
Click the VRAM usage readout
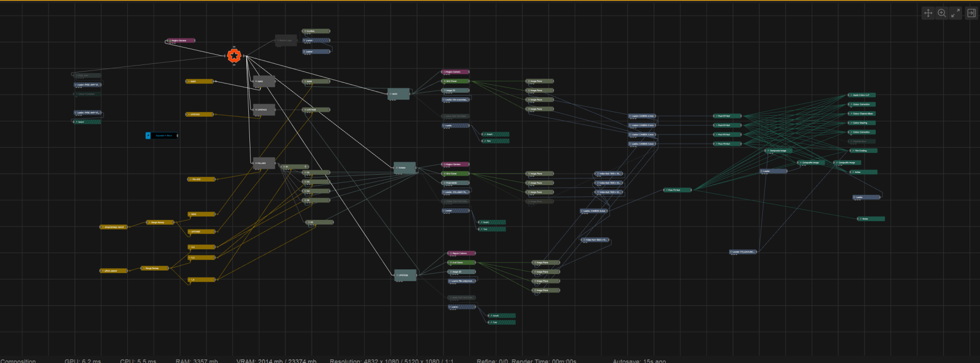coord(276,360)
